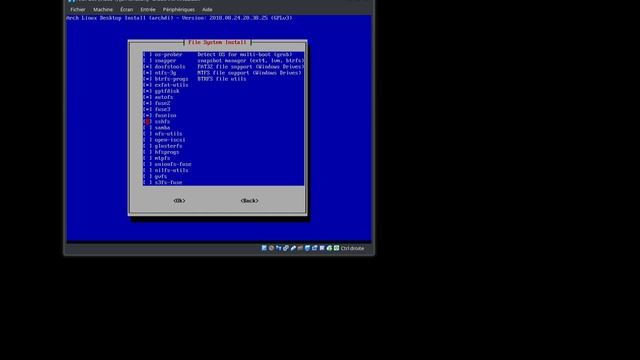Click the File System Install dialog title

(x=218, y=42)
